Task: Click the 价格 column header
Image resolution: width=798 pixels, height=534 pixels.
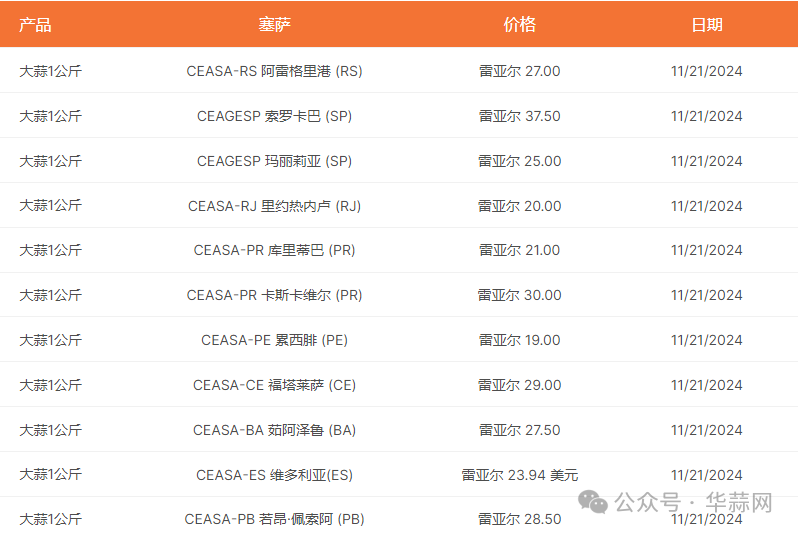Action: pos(520,24)
